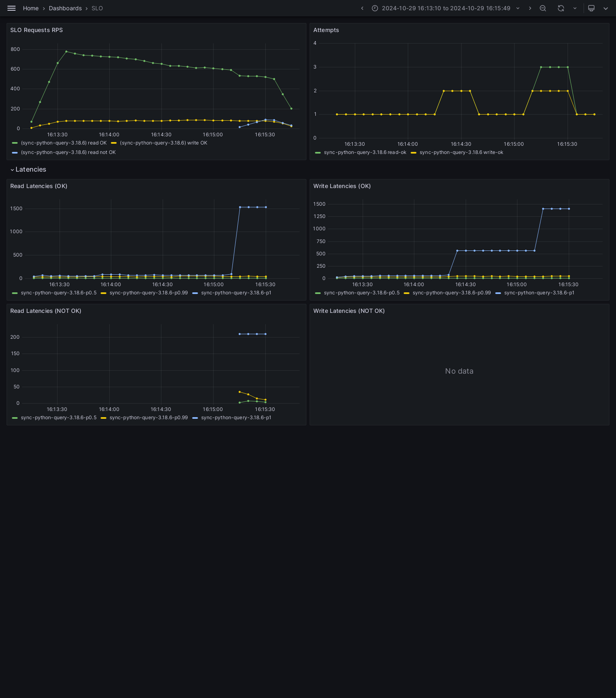Image resolution: width=616 pixels, height=698 pixels.
Task: Click green color swatch for 'read OK' legend
Action: pos(15,143)
